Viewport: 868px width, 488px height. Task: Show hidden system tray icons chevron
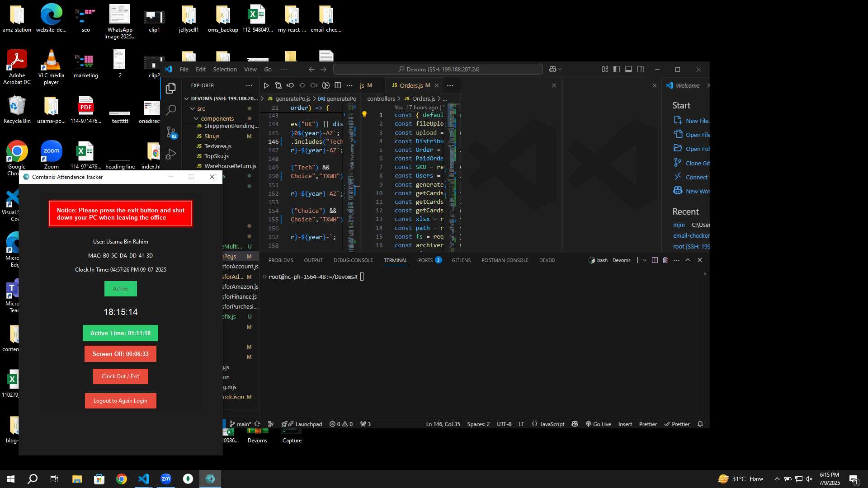point(777,479)
